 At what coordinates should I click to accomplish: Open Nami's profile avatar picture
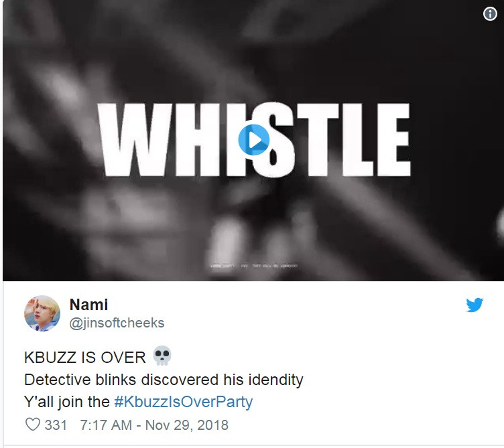click(x=42, y=313)
